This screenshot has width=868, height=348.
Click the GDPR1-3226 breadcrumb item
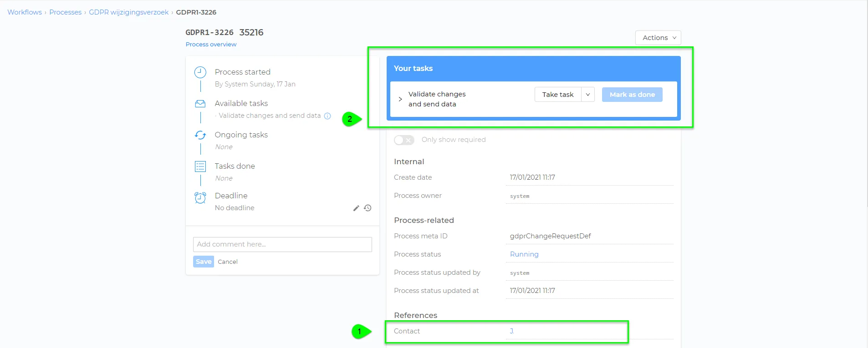(196, 12)
